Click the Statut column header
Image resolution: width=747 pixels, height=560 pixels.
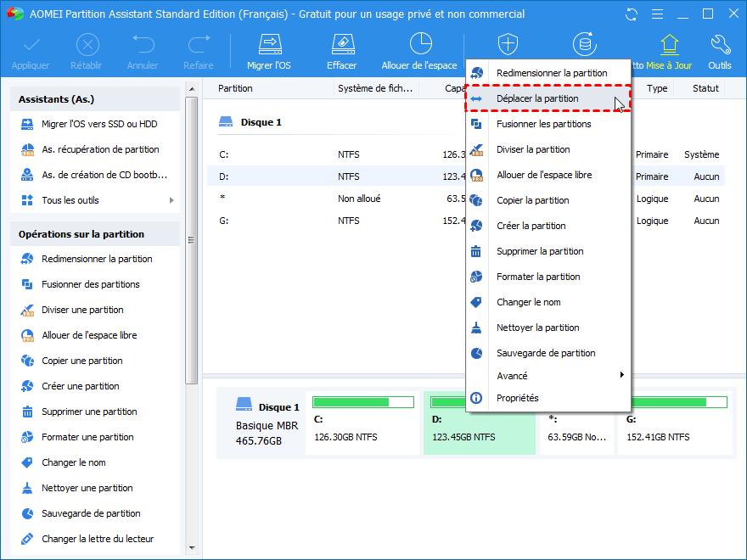click(x=705, y=88)
